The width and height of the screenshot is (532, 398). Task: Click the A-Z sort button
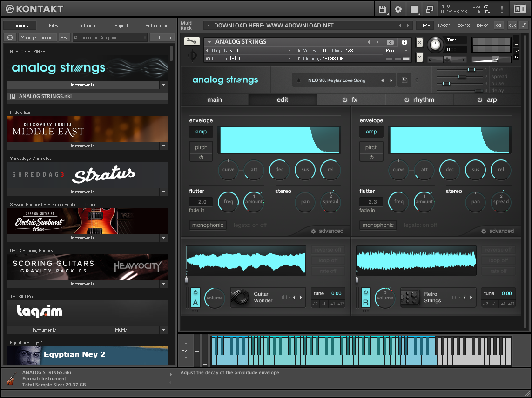(x=65, y=38)
